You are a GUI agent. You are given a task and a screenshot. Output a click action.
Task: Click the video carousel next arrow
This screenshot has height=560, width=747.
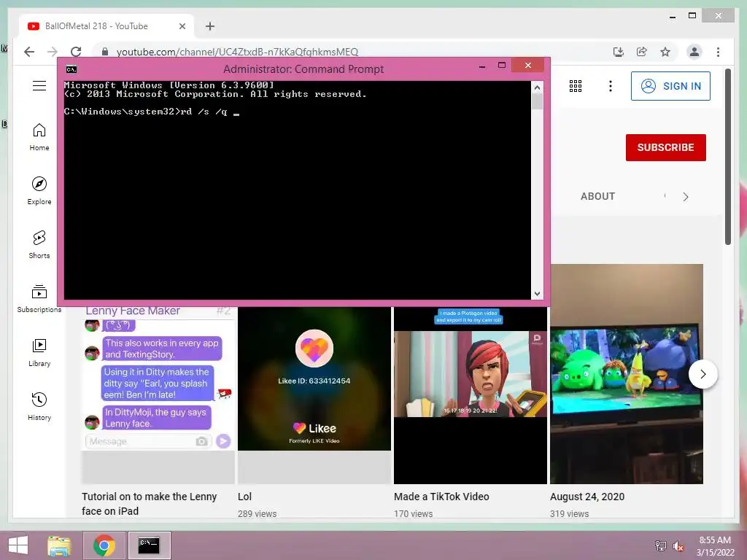point(703,374)
